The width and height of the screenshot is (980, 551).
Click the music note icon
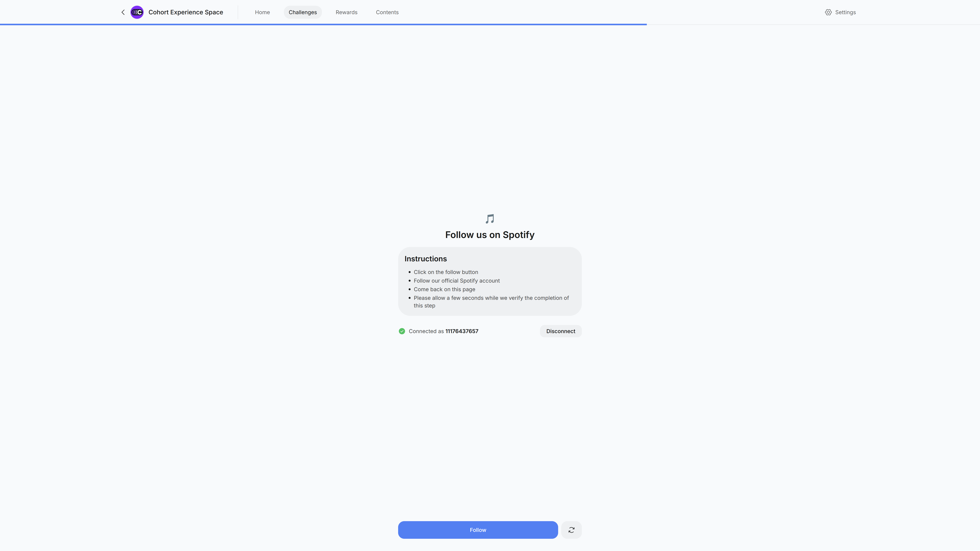tap(490, 219)
